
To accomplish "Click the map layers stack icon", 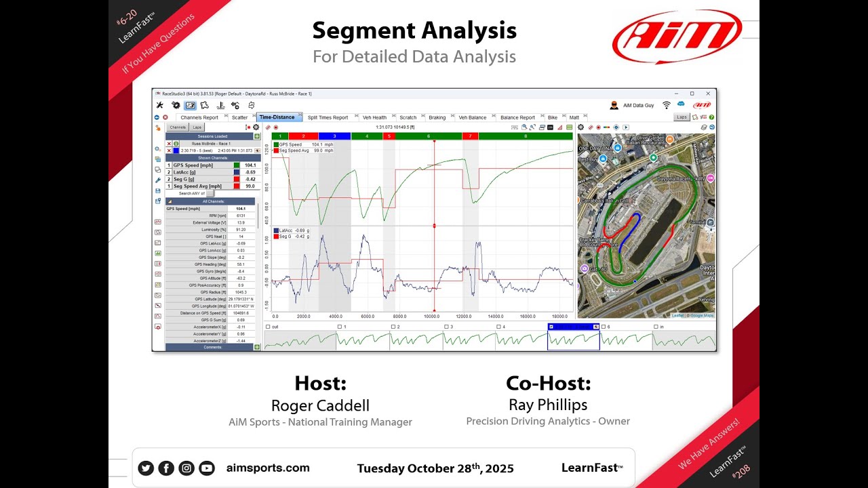I will coord(704,127).
